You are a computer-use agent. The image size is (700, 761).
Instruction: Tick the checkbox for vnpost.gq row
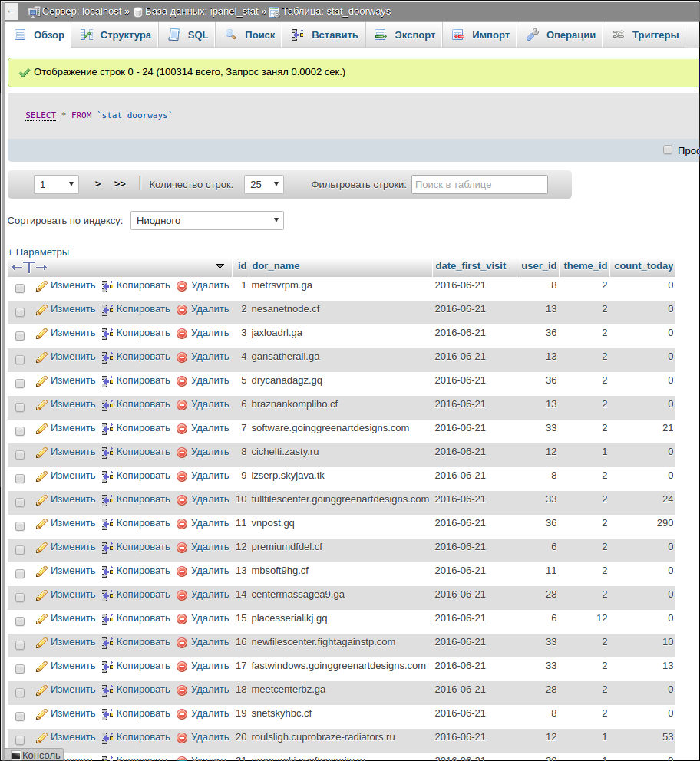(x=20, y=526)
